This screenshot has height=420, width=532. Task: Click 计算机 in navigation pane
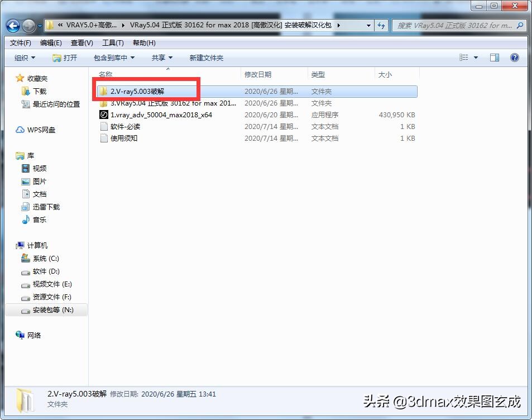click(x=32, y=246)
